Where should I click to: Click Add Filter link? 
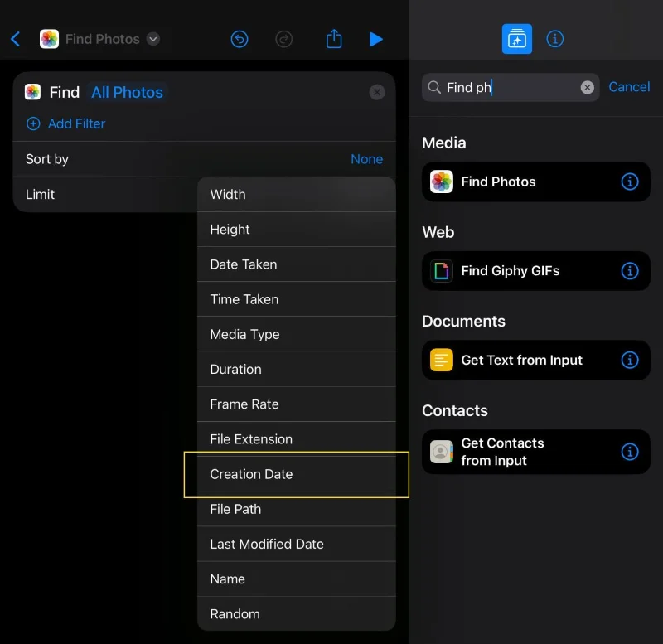click(76, 123)
